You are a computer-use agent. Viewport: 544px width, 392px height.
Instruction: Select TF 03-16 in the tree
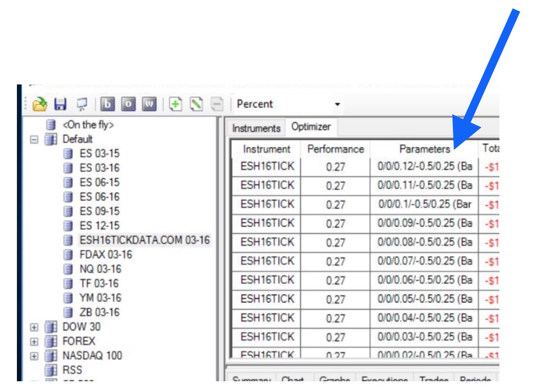pyautogui.click(x=99, y=284)
